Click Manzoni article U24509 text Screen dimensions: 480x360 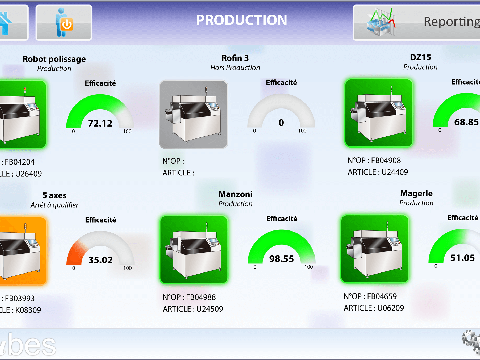[x=193, y=309]
